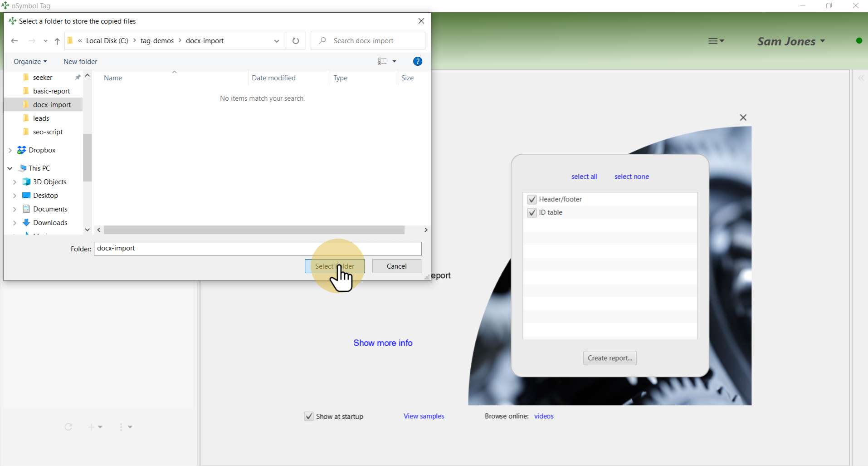Select This PC in navigation pane

pos(39,168)
